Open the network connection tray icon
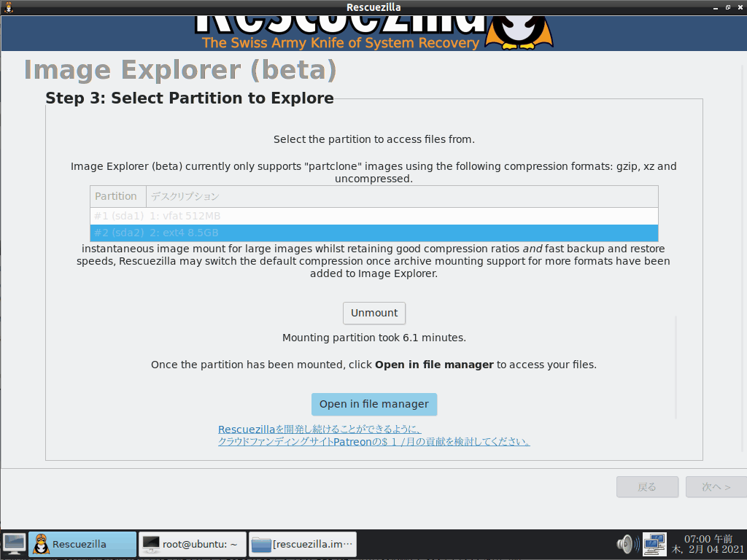747x560 pixels. pos(654,544)
